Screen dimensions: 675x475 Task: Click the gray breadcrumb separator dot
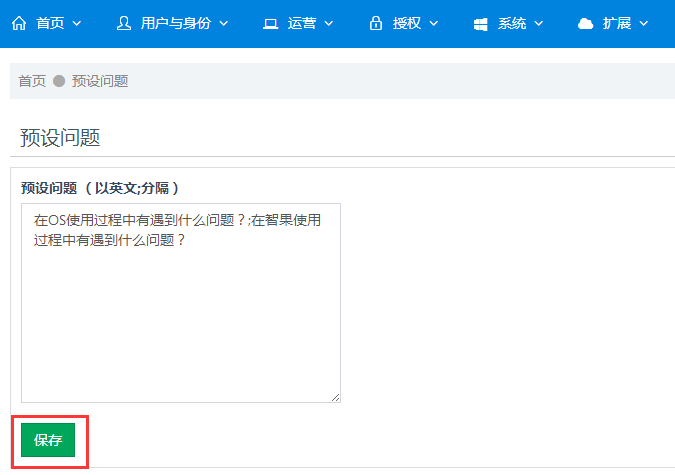(x=59, y=81)
